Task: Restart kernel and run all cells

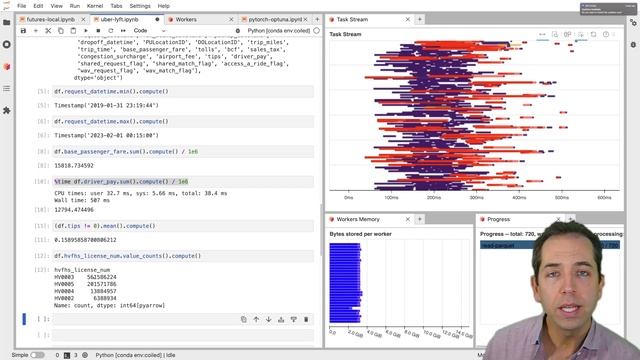Action: click(x=123, y=31)
